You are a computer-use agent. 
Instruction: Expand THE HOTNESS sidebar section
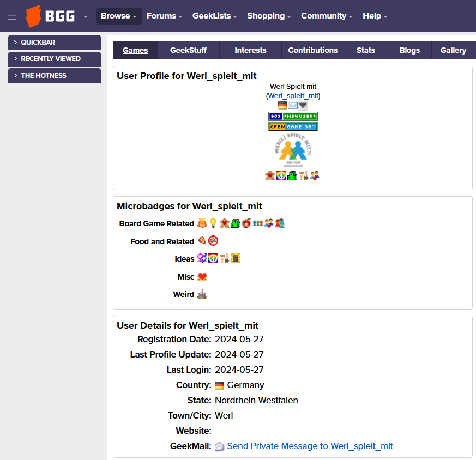55,76
